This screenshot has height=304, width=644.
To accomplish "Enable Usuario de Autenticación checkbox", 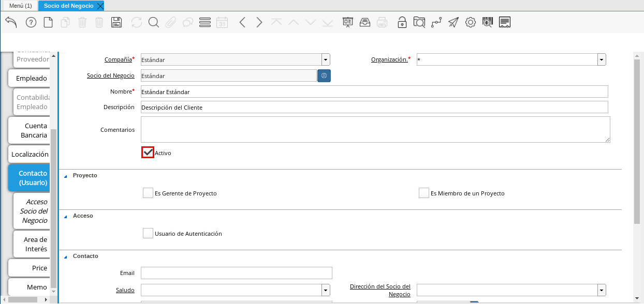I will (x=148, y=233).
